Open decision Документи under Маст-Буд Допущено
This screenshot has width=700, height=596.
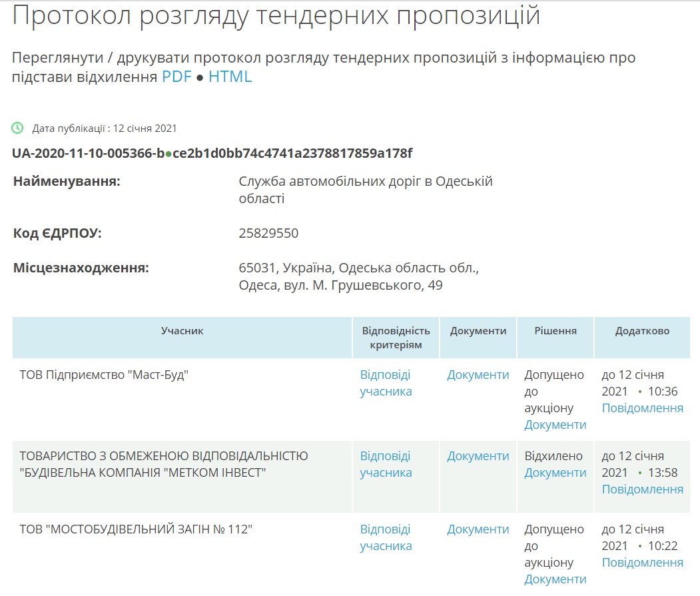point(555,425)
